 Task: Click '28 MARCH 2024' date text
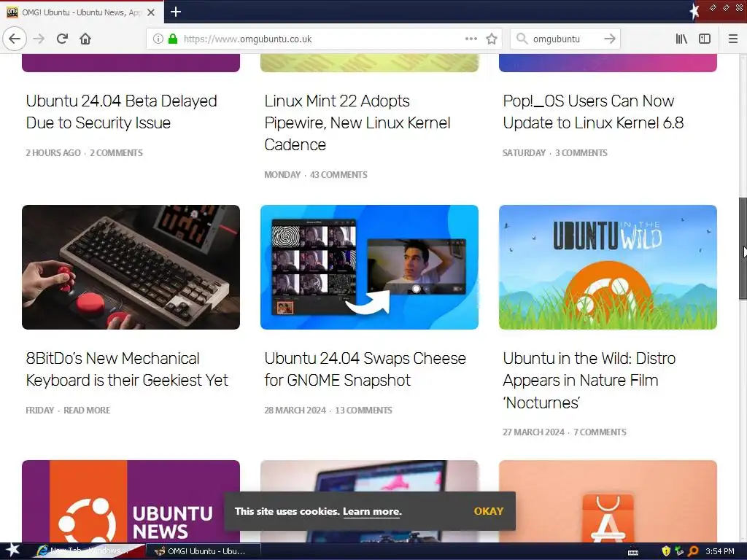pyautogui.click(x=295, y=411)
